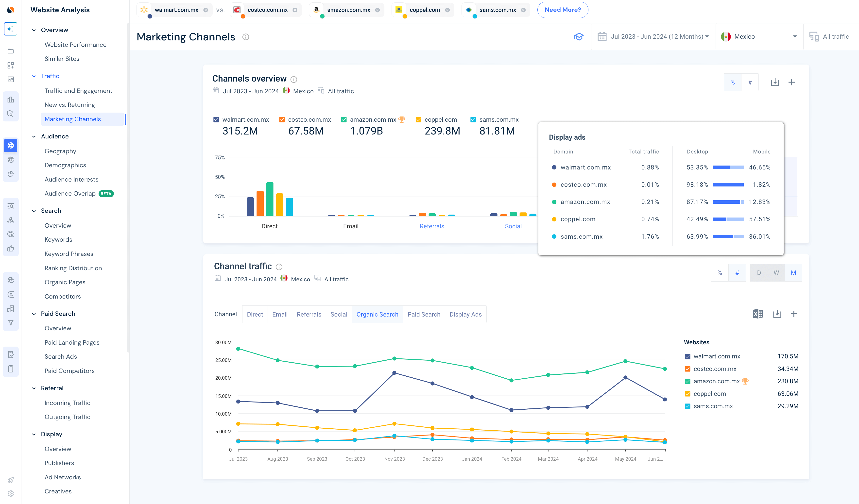Viewport: 859px width, 504px height.
Task: Toggle walmart.com.mx checkbox in Websites list
Action: [687, 356]
